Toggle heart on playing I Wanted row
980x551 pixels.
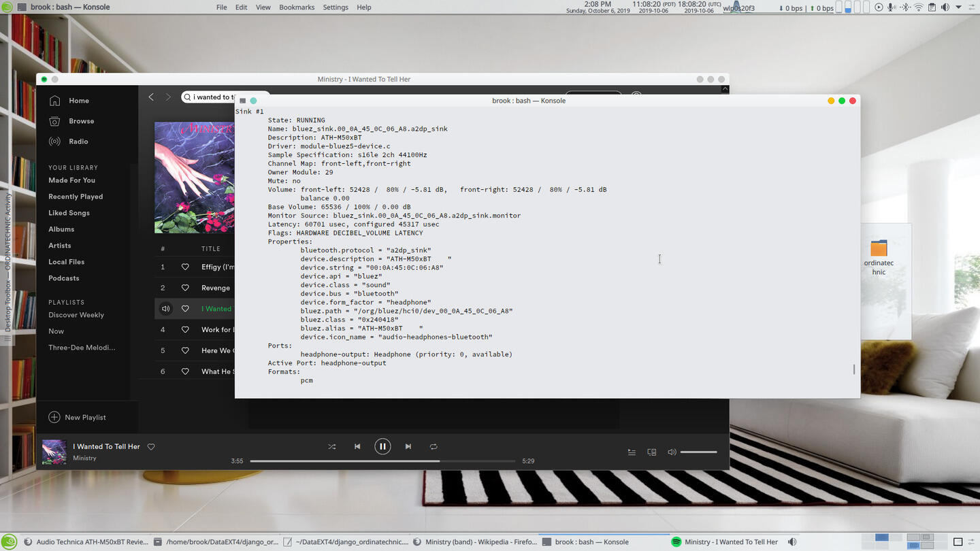185,309
